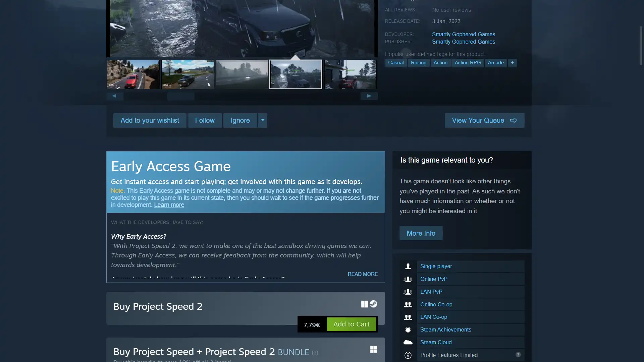Open developer Smartly Gophered Games link
The height and width of the screenshot is (362, 644).
463,34
